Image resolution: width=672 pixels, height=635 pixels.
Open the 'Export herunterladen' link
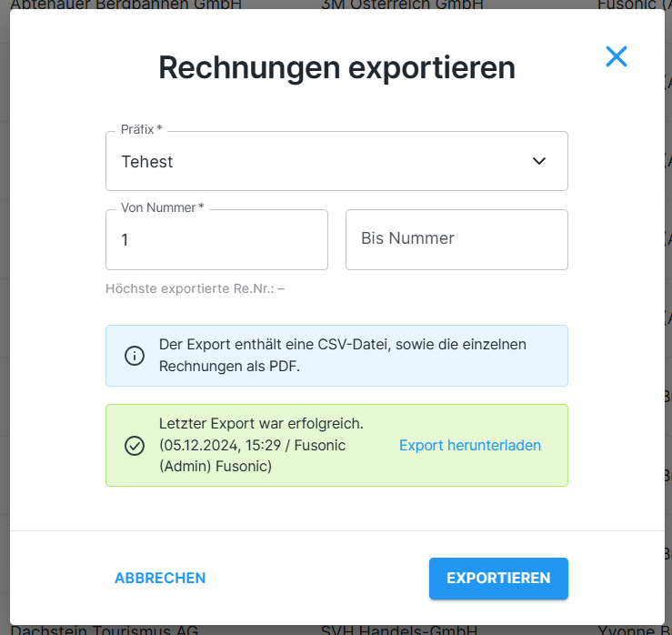(x=470, y=446)
